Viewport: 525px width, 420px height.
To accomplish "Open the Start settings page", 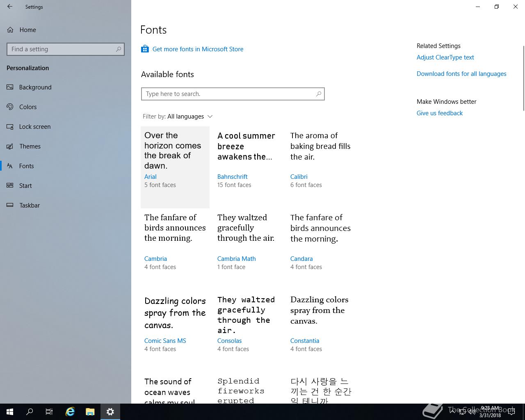I will tap(66, 185).
